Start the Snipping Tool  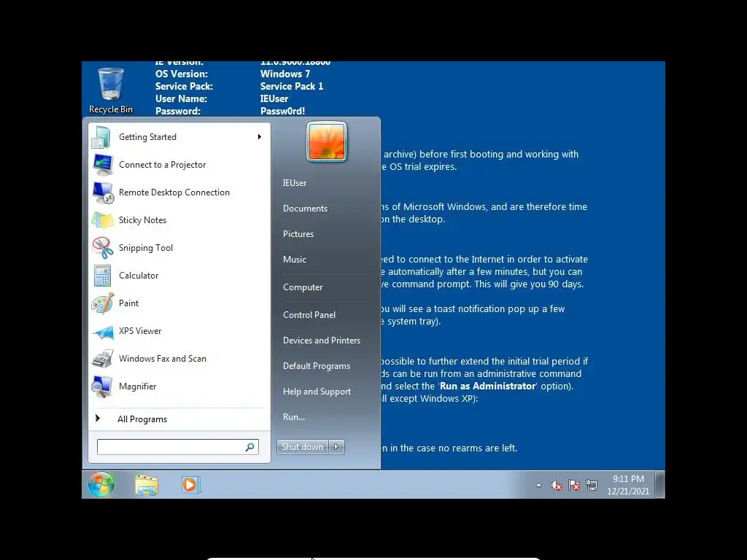[179, 248]
